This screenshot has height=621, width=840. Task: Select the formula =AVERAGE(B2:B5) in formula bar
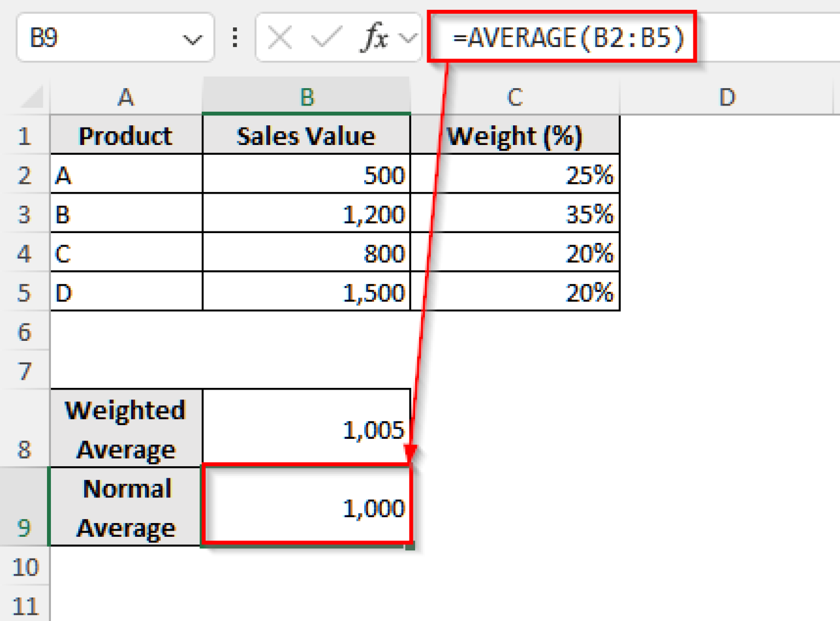569,37
